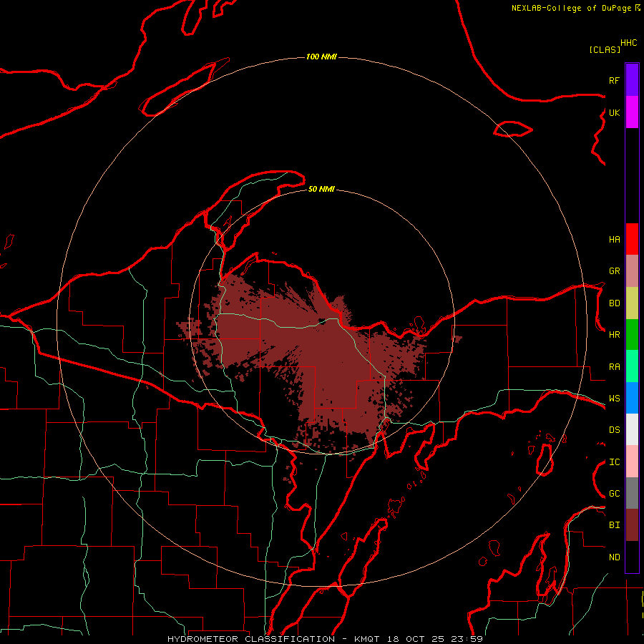Click the BD legend label

614,303
